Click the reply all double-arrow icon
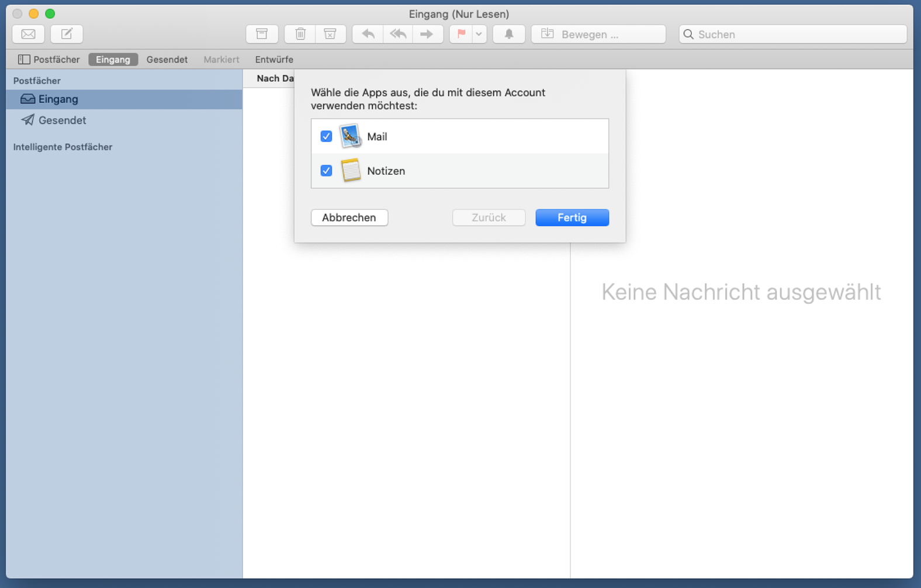Image resolution: width=921 pixels, height=588 pixels. coord(398,34)
